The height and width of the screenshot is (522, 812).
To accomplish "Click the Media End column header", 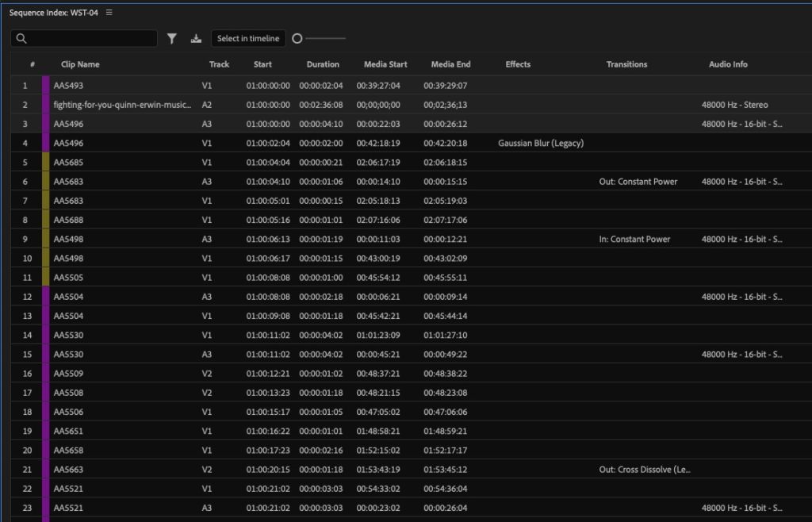I will pyautogui.click(x=450, y=64).
